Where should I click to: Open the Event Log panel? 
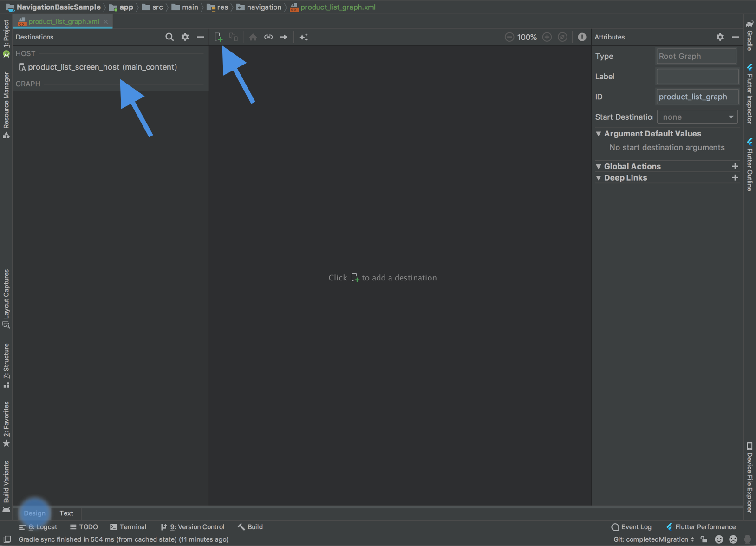click(x=632, y=527)
